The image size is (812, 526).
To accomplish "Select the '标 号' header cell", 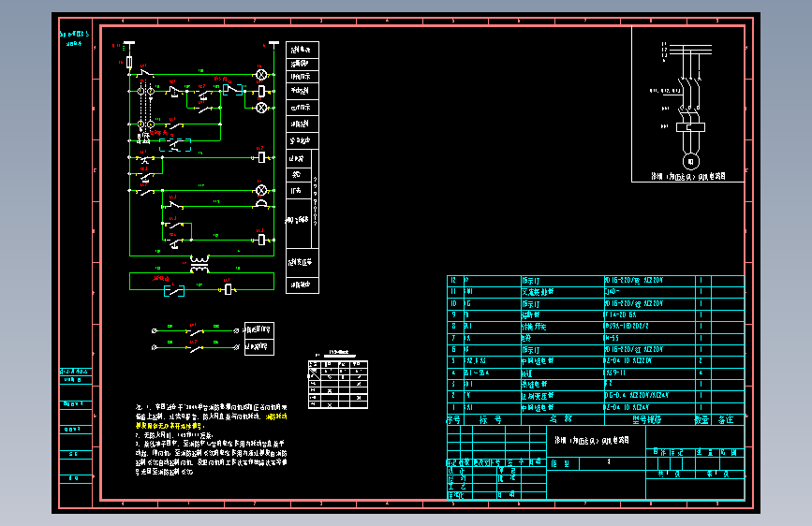I will 492,419.
